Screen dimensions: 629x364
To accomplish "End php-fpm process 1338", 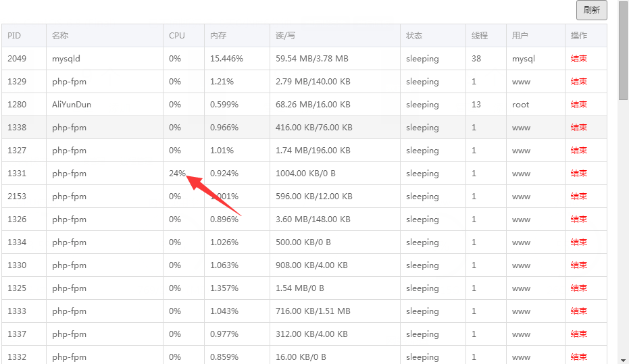I will (x=578, y=128).
